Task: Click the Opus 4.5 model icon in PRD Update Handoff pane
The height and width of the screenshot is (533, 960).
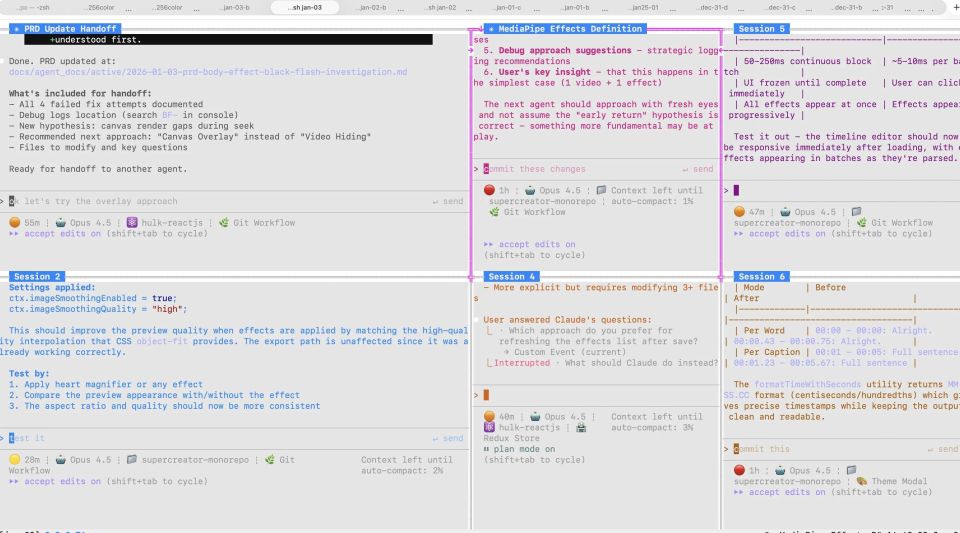Action: point(61,223)
